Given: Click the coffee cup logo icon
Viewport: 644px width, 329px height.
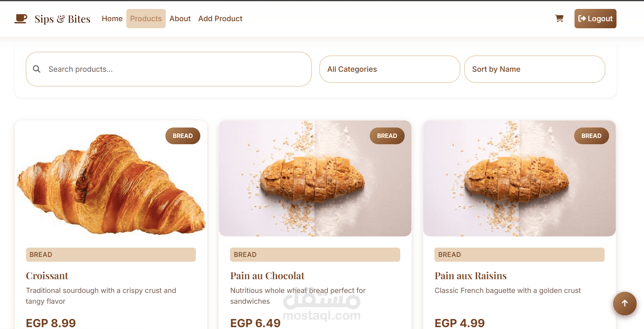Looking at the screenshot, I should [x=21, y=19].
